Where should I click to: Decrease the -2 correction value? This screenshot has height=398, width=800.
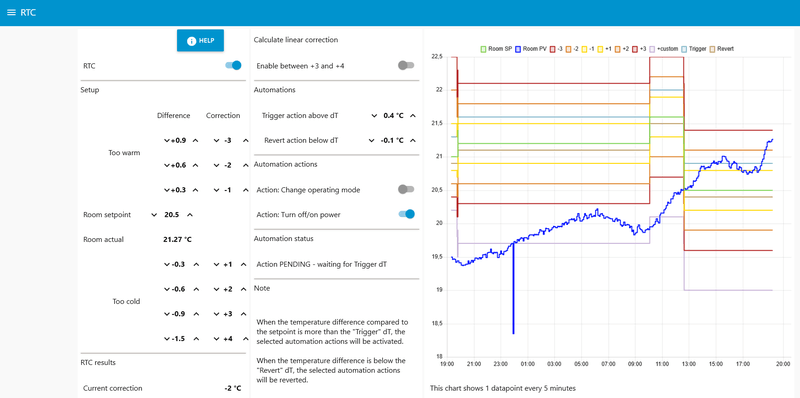217,165
